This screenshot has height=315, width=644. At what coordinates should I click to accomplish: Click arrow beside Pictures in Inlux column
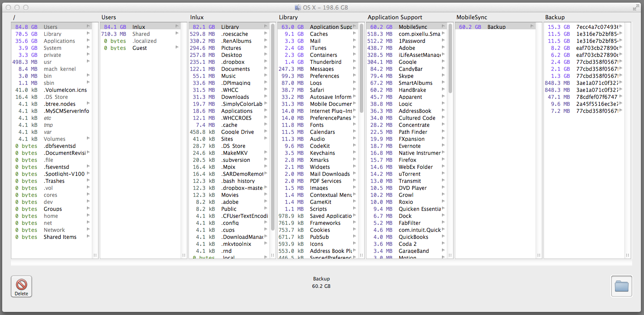point(266,47)
